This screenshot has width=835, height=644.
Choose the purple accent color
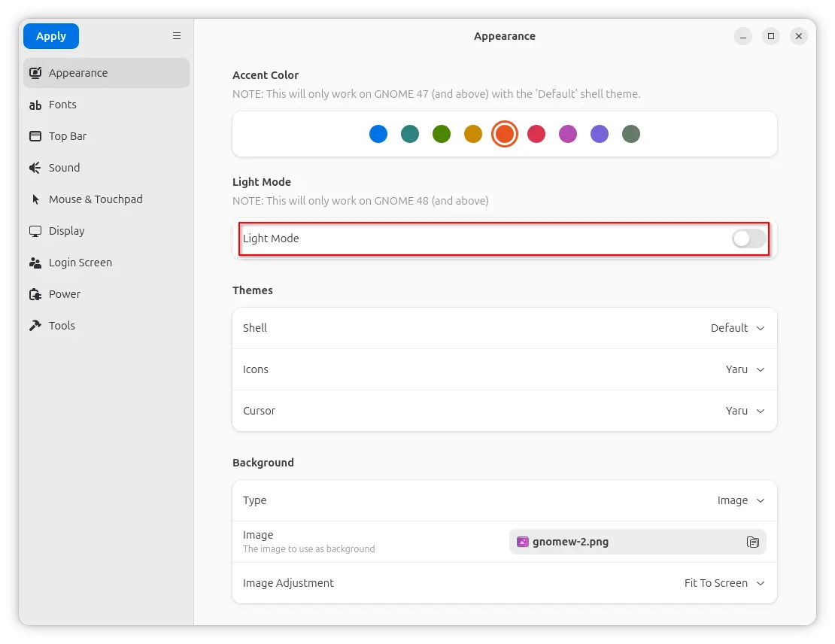[x=600, y=134]
